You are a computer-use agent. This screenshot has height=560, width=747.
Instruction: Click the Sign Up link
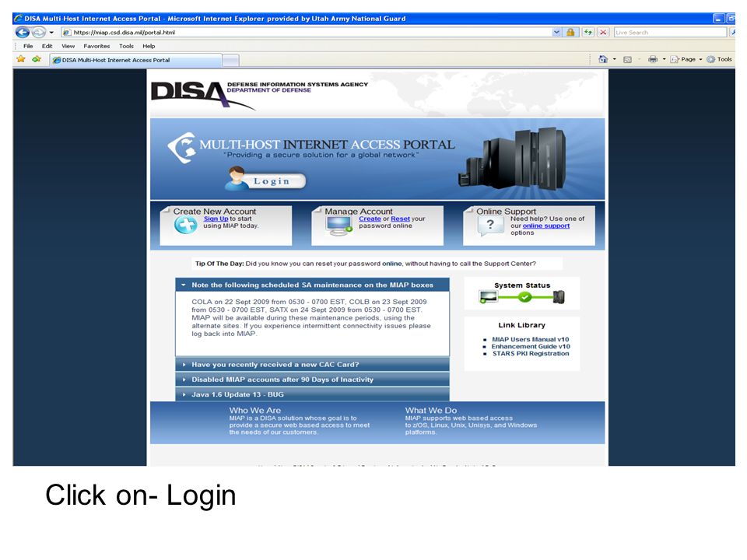point(216,219)
